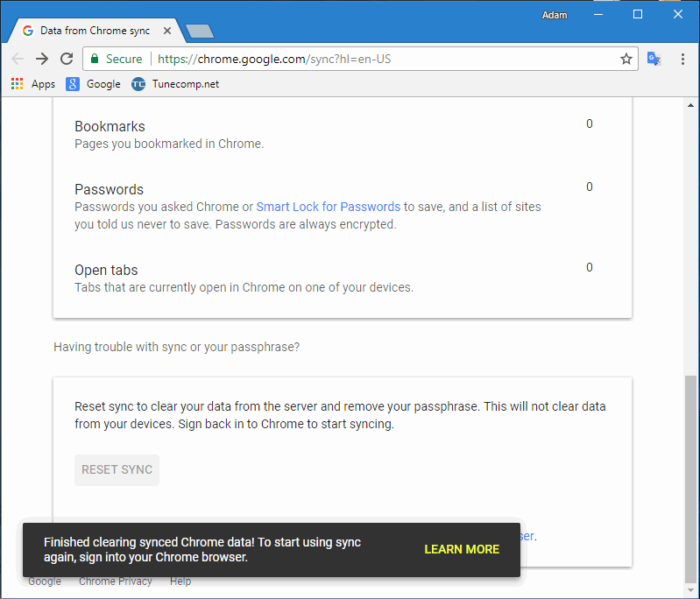Click 'Pages you bookmarked in Chrome.' description

(x=169, y=144)
